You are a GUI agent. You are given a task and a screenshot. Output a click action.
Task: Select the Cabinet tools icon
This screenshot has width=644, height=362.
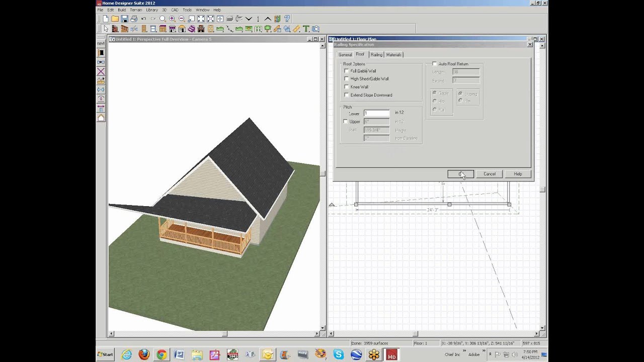click(163, 29)
